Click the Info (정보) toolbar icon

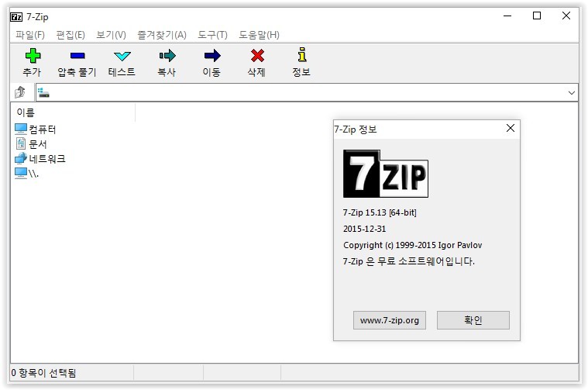(302, 54)
